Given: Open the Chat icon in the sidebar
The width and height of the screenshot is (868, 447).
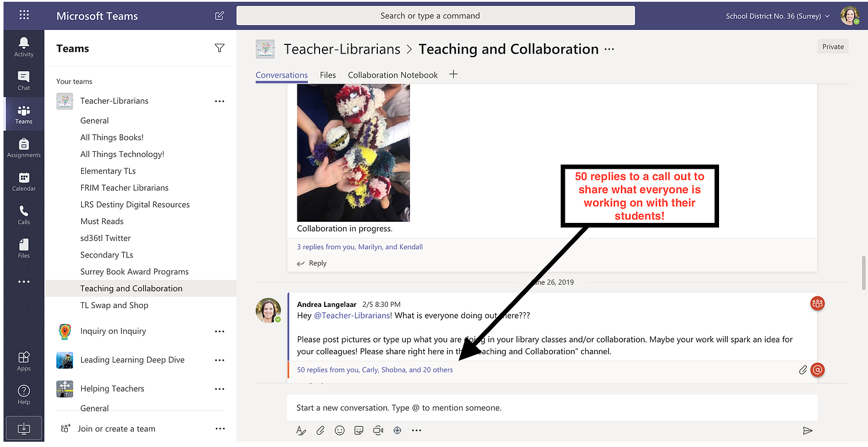Looking at the screenshot, I should [24, 80].
